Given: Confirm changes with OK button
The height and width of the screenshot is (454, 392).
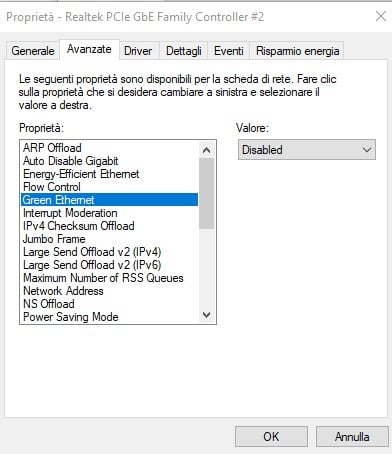Looking at the screenshot, I should pos(271,436).
